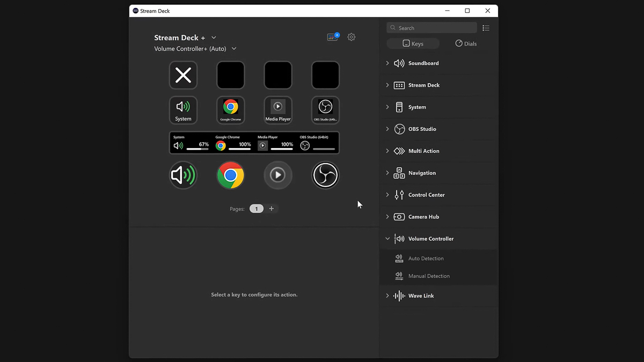Click the Manual Detection action icon
The width and height of the screenshot is (644, 362).
[x=399, y=276]
